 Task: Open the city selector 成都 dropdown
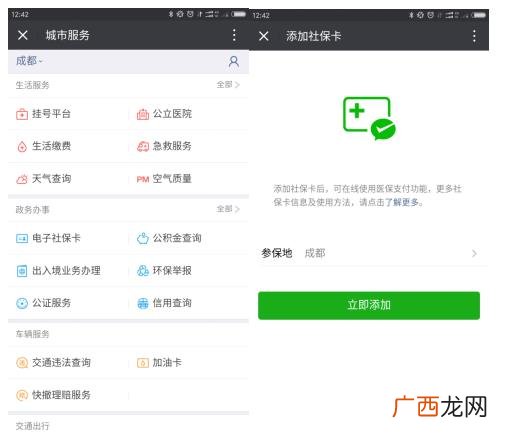29,61
